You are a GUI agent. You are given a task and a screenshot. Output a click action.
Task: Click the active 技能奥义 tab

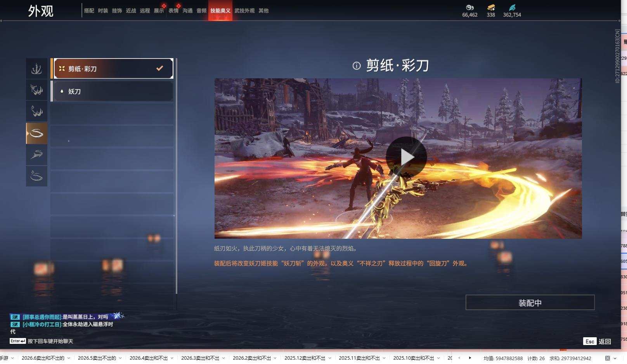click(x=220, y=10)
